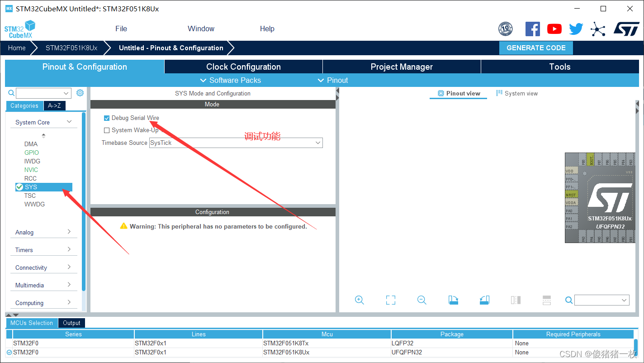Collapse the System Core category
644x363 pixels.
point(43,122)
